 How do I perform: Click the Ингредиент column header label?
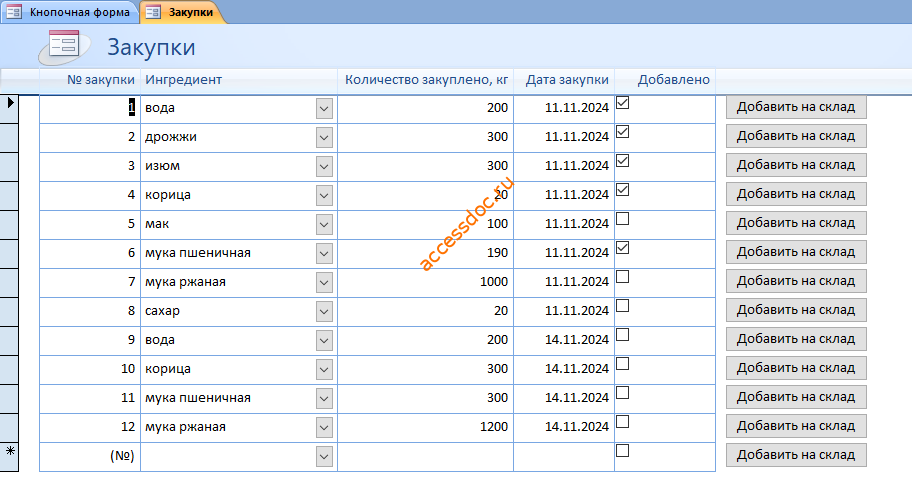(183, 80)
